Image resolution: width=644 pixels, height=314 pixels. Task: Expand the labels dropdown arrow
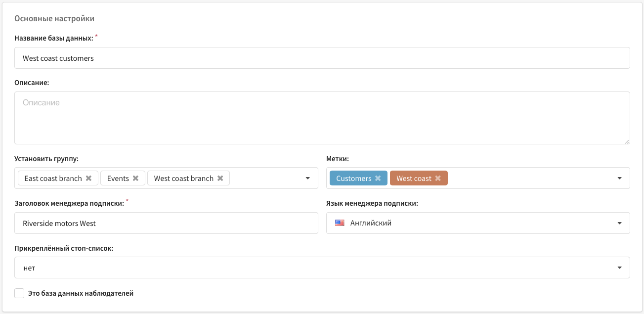tap(619, 178)
